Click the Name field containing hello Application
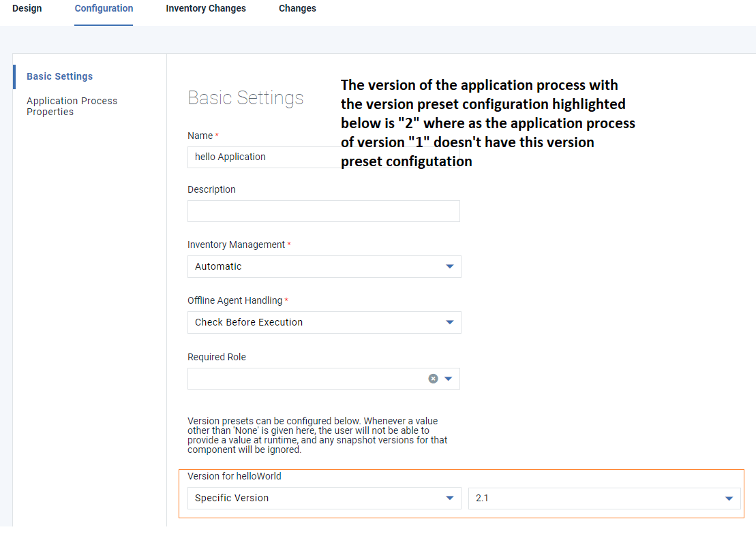756x536 pixels. click(262, 157)
